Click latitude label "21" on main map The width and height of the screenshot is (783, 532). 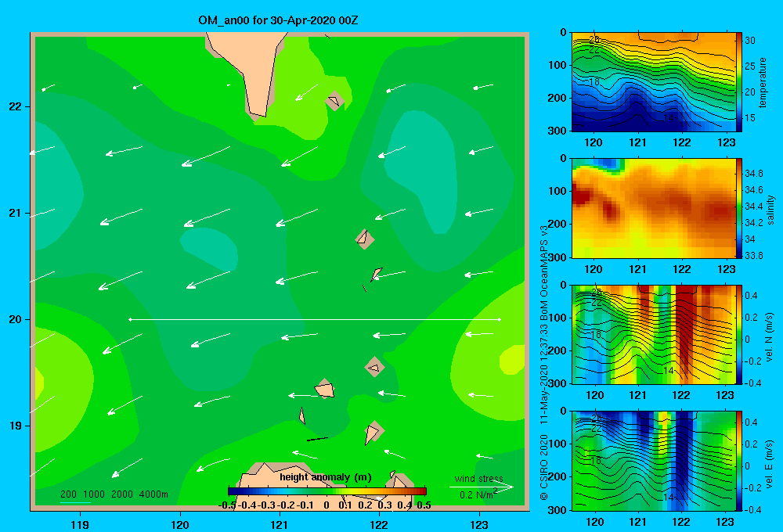(16, 213)
